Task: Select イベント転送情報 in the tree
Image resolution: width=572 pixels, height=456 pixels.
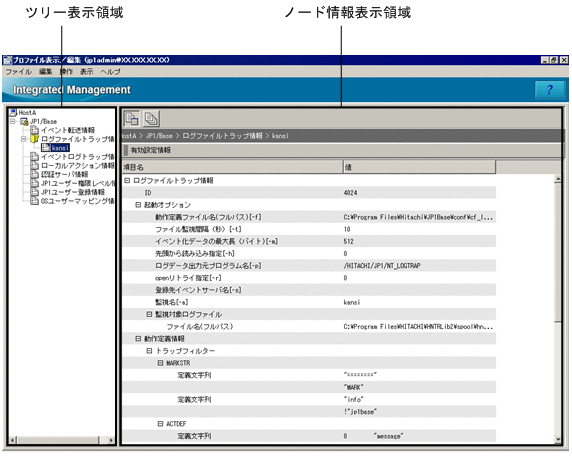Action: pos(67,130)
